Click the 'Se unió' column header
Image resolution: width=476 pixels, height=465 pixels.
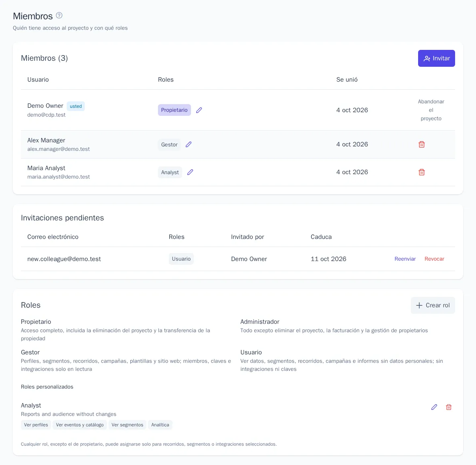[x=347, y=80]
